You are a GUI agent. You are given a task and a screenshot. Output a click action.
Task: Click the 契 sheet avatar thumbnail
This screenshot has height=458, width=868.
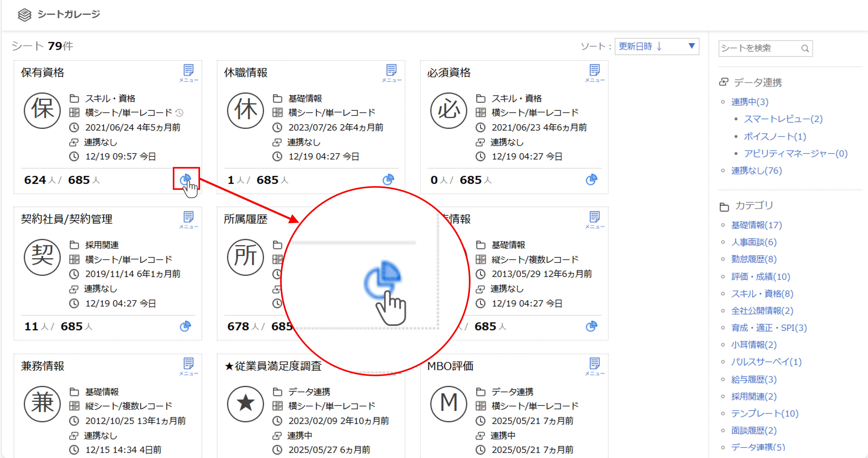pyautogui.click(x=42, y=257)
